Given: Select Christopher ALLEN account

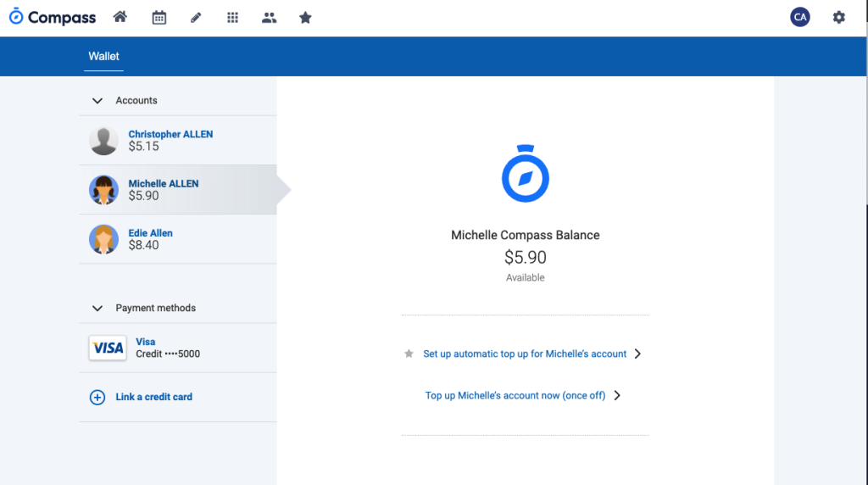Looking at the screenshot, I should point(178,140).
